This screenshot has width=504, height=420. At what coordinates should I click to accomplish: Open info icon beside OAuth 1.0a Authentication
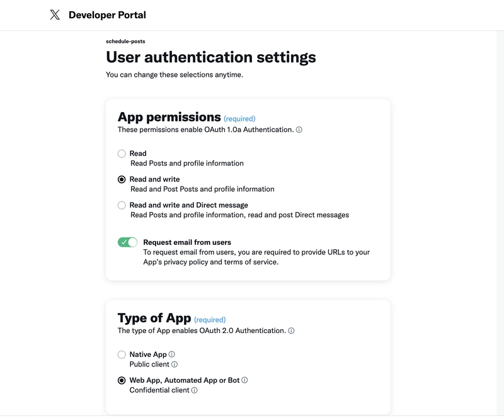click(x=299, y=130)
